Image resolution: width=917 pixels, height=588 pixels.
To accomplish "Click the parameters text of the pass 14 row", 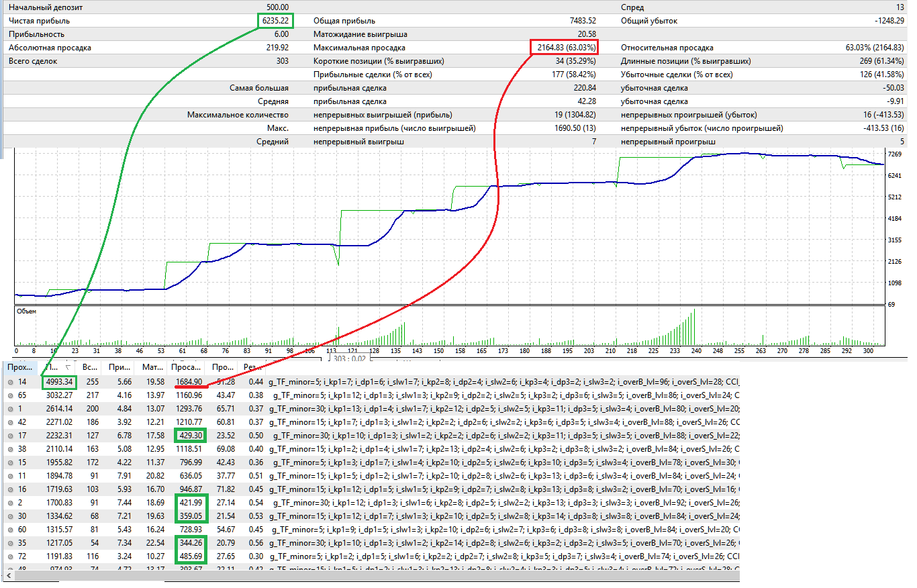I will (x=503, y=382).
